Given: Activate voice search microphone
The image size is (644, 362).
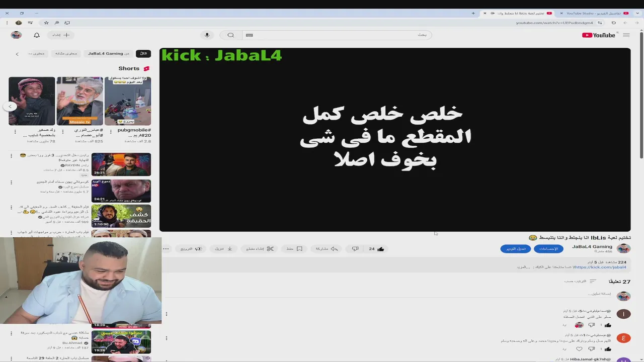Looking at the screenshot, I should point(207,35).
